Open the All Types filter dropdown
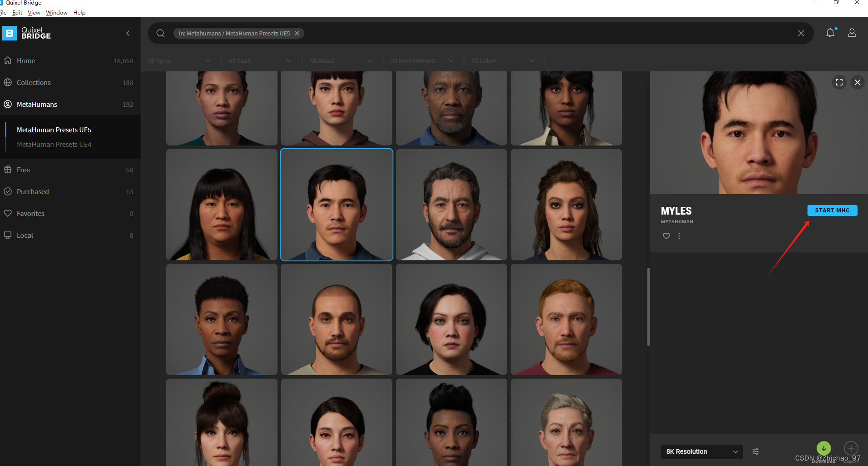 (179, 60)
